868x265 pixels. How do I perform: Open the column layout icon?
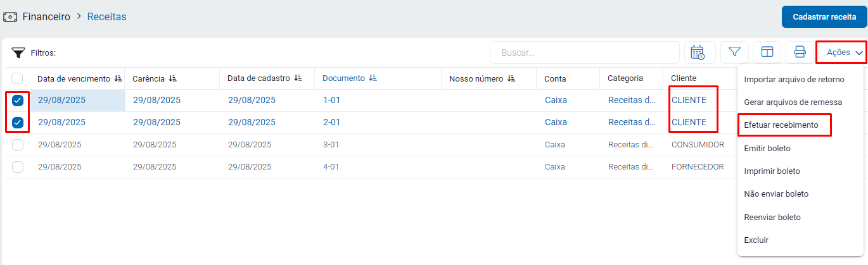pyautogui.click(x=767, y=52)
